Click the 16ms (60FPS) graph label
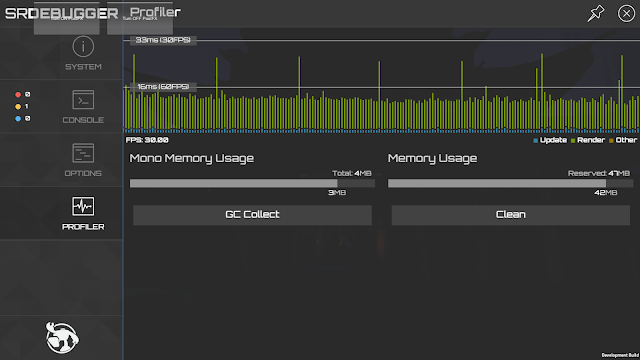Viewport: 640px width, 360px height. click(x=163, y=87)
